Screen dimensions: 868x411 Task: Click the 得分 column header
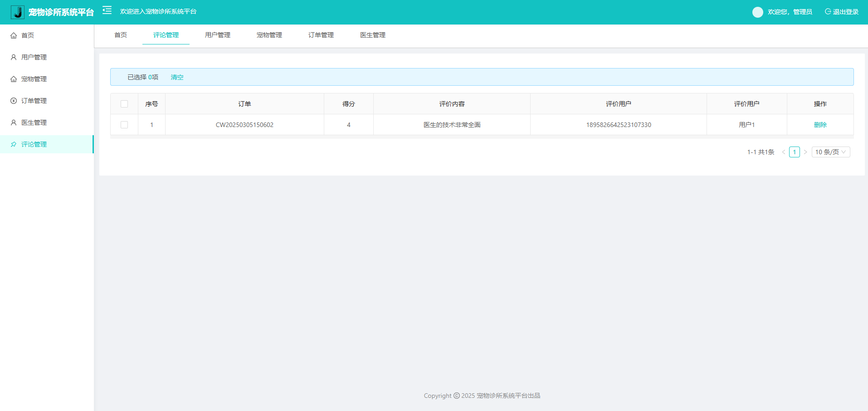[x=349, y=104]
